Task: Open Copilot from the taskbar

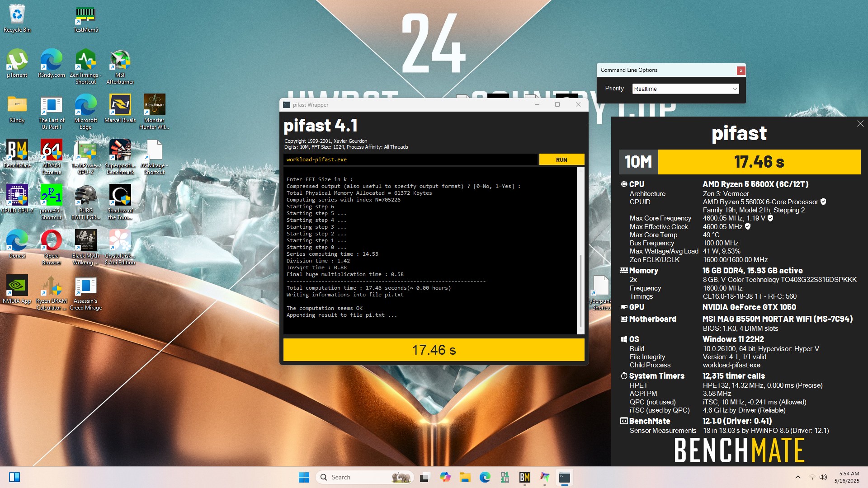Action: tap(445, 477)
